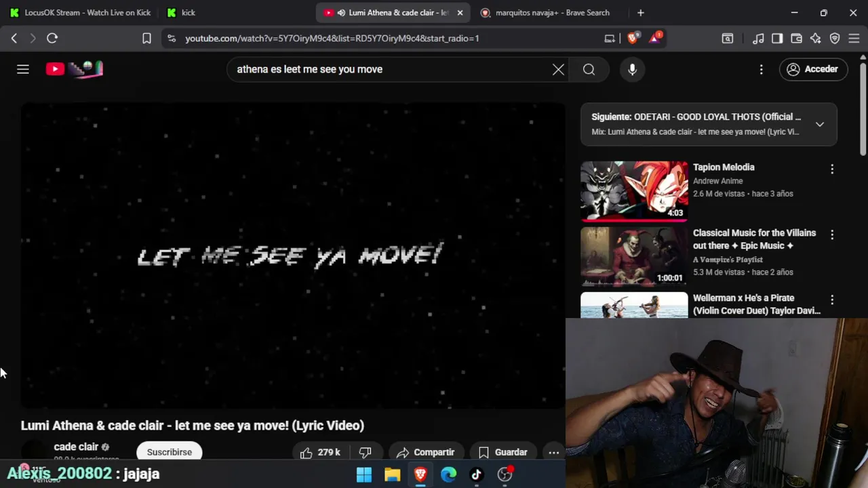Switch to LocusOK Stream Kick tab
868x488 pixels.
(80, 12)
